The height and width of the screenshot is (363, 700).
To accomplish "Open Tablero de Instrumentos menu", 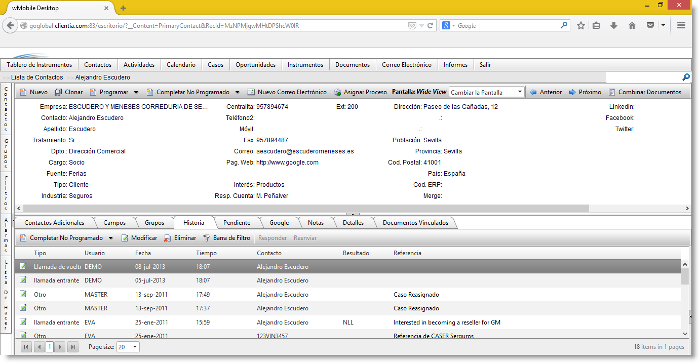I will click(x=39, y=65).
